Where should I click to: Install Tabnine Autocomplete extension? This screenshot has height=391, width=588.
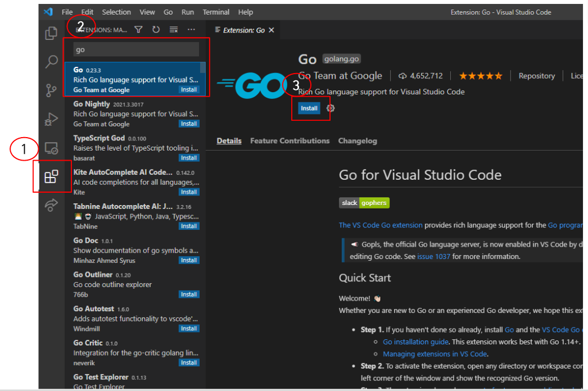tap(189, 226)
